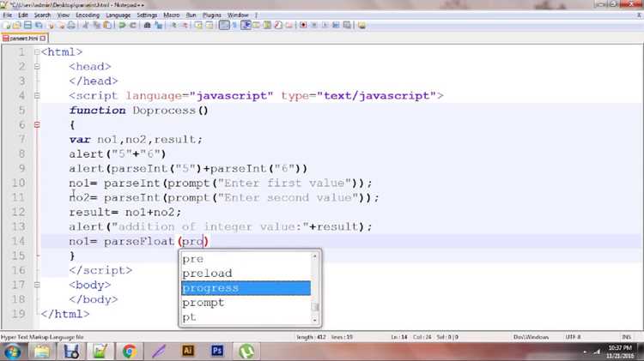Click the Print toolbar icon
Viewport: 644px width, 361px height.
(71, 26)
